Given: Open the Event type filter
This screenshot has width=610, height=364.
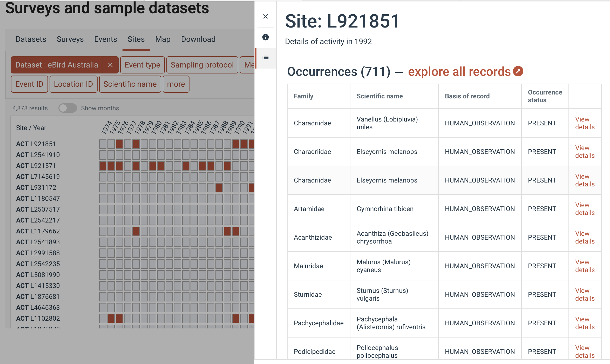Looking at the screenshot, I should coord(142,65).
